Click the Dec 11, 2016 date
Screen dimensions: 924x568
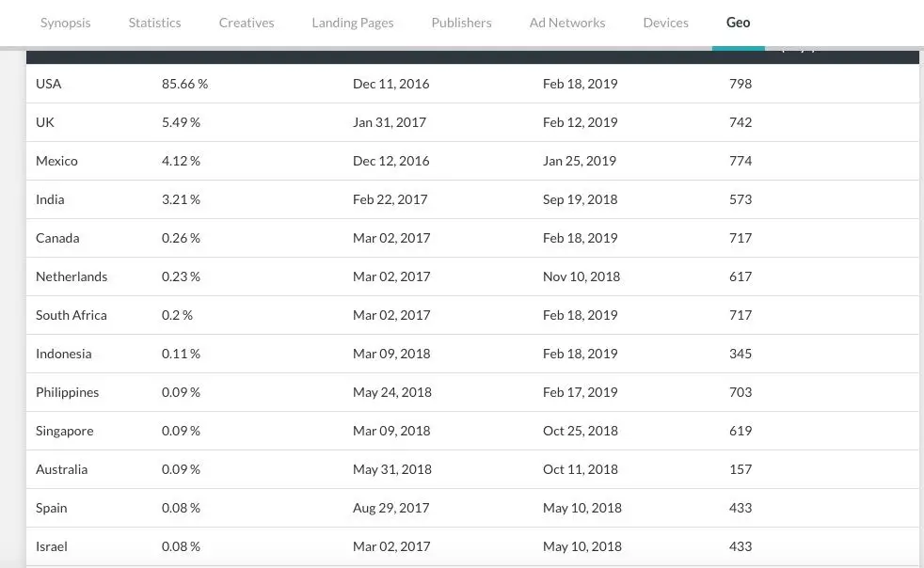click(x=390, y=84)
